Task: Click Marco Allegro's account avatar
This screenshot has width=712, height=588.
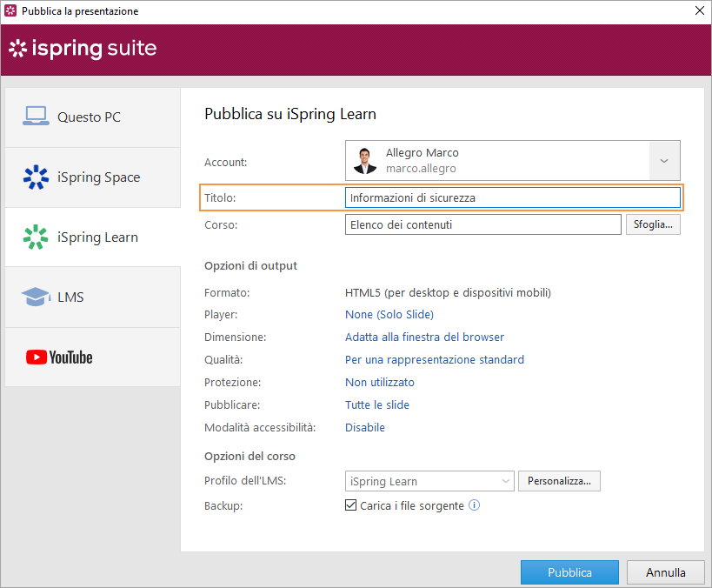Action: point(364,160)
